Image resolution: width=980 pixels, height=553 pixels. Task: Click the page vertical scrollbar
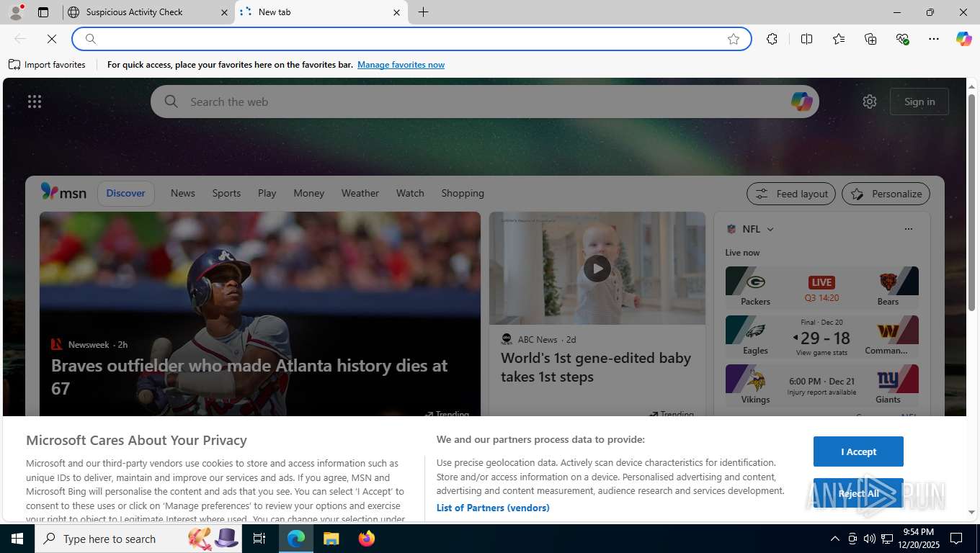click(x=971, y=203)
